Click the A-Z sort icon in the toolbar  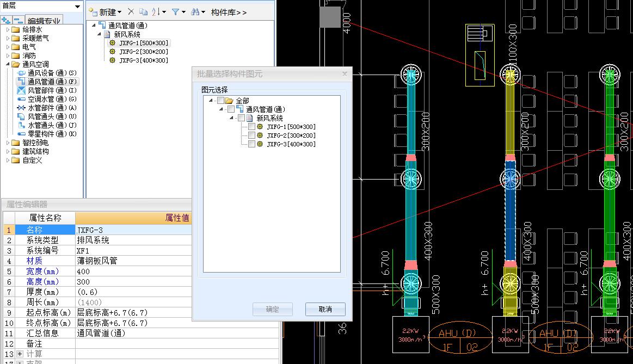(x=157, y=11)
